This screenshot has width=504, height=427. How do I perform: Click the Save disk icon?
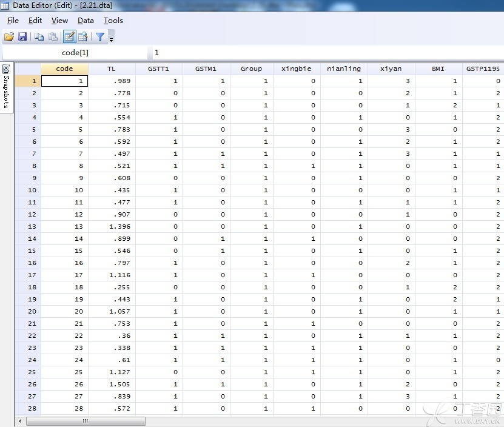(22, 36)
